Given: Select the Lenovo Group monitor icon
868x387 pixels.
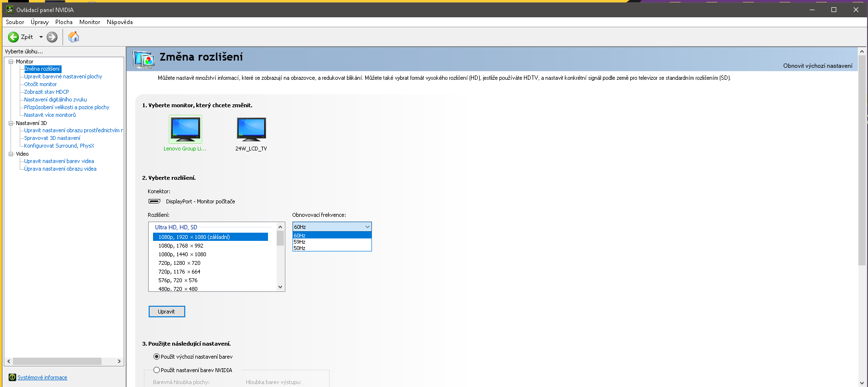Looking at the screenshot, I should 185,129.
